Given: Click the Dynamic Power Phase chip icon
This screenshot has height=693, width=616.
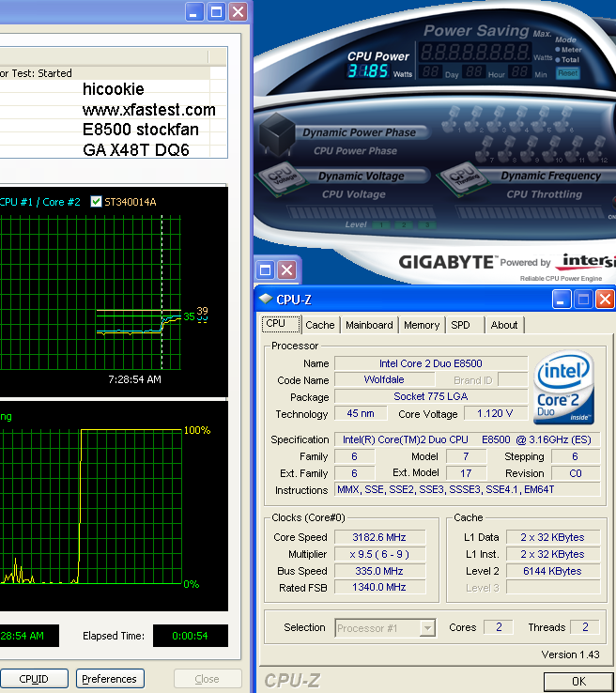Looking at the screenshot, I should [x=277, y=133].
